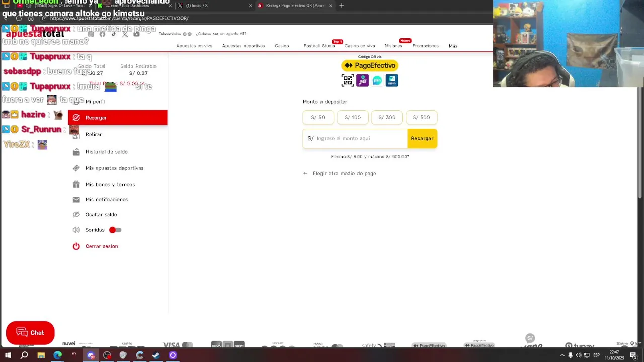Open Steam from the taskbar
The height and width of the screenshot is (362, 644).
156,355
